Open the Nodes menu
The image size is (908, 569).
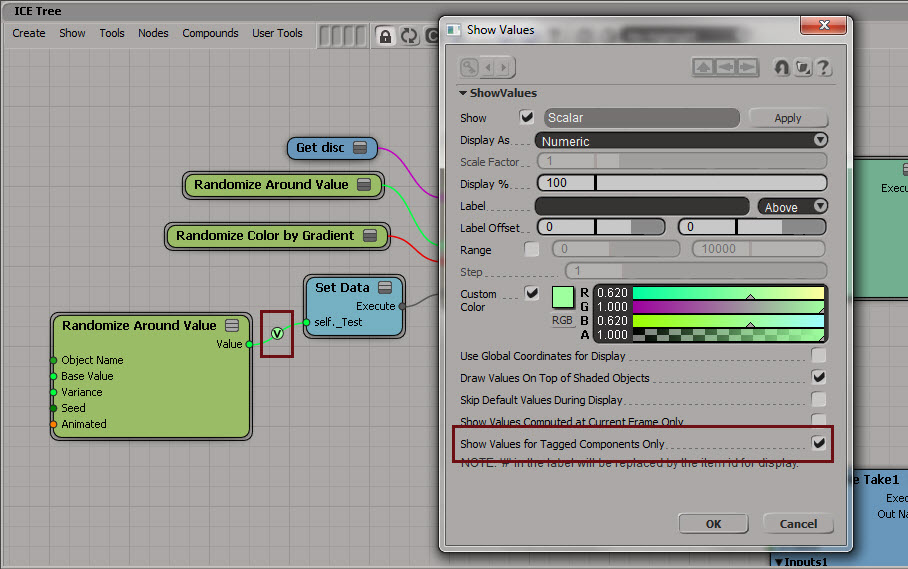coord(153,33)
